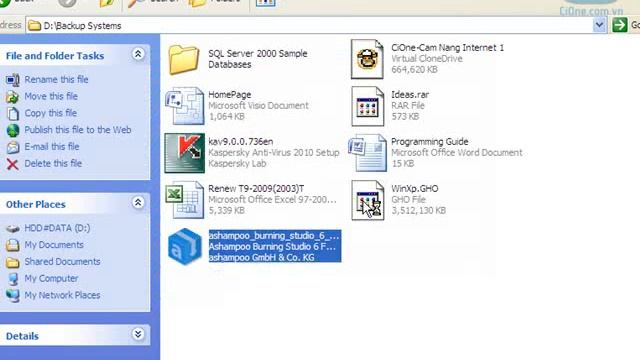Select the Kaspersky kav9.0.0.736en setup icon

(x=184, y=153)
